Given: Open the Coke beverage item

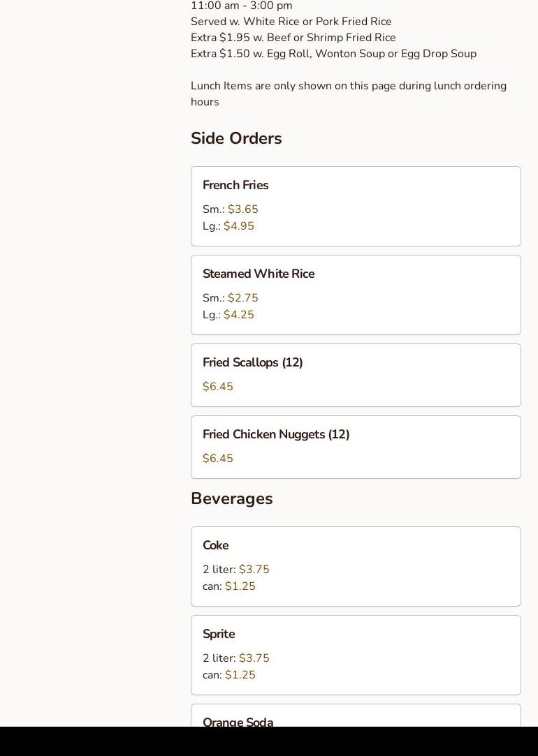Looking at the screenshot, I should [x=215, y=545].
